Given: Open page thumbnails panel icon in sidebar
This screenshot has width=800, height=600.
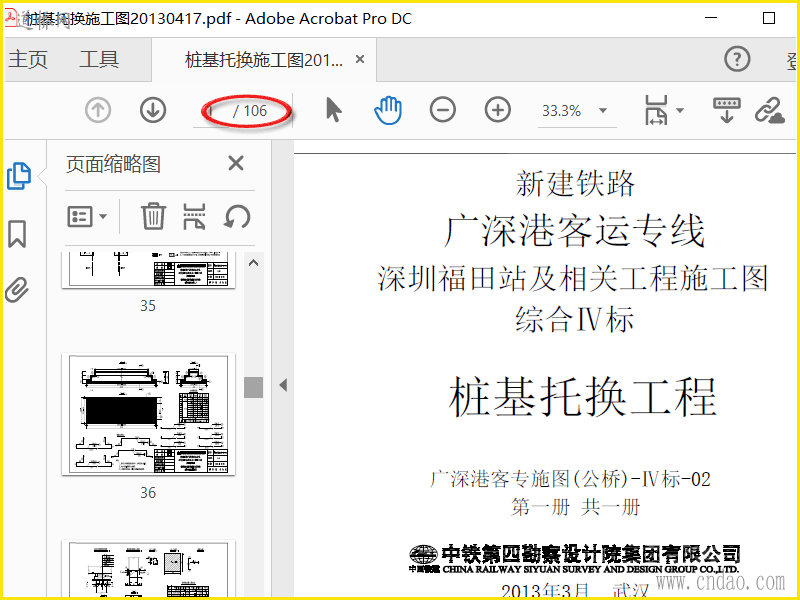Looking at the screenshot, I should point(19,176).
